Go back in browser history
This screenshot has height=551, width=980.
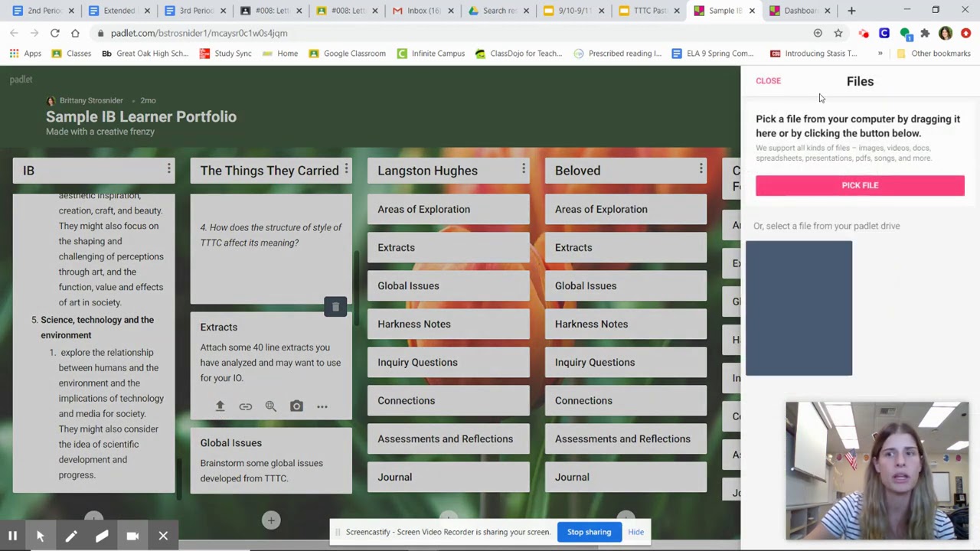click(14, 33)
